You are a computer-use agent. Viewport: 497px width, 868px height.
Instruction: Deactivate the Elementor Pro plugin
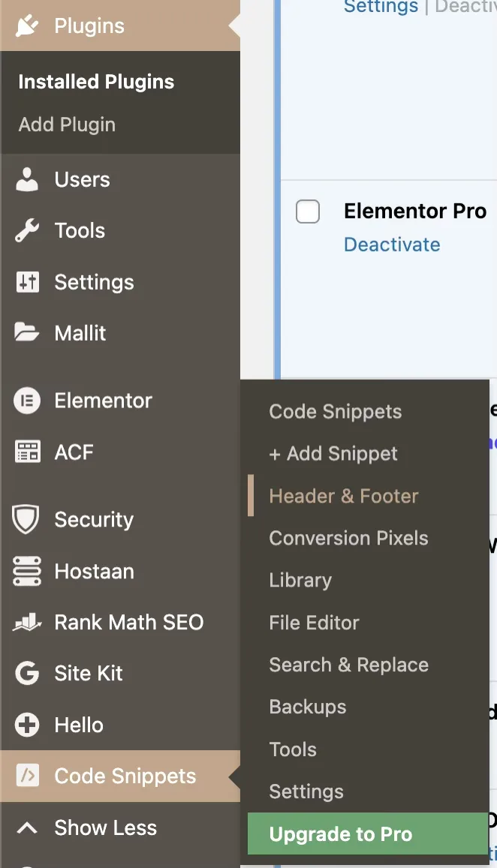pos(392,244)
